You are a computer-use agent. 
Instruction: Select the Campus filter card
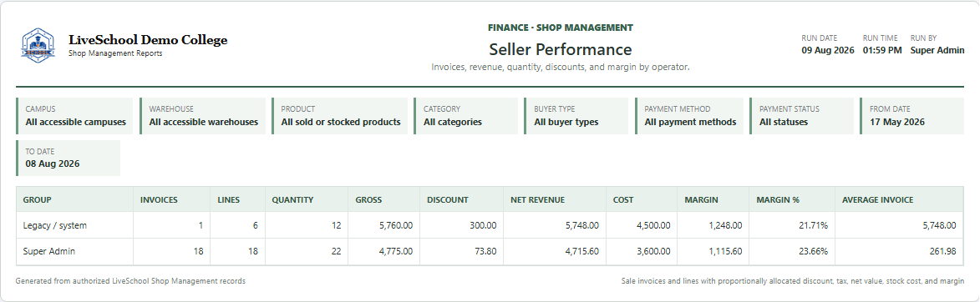[x=74, y=115]
